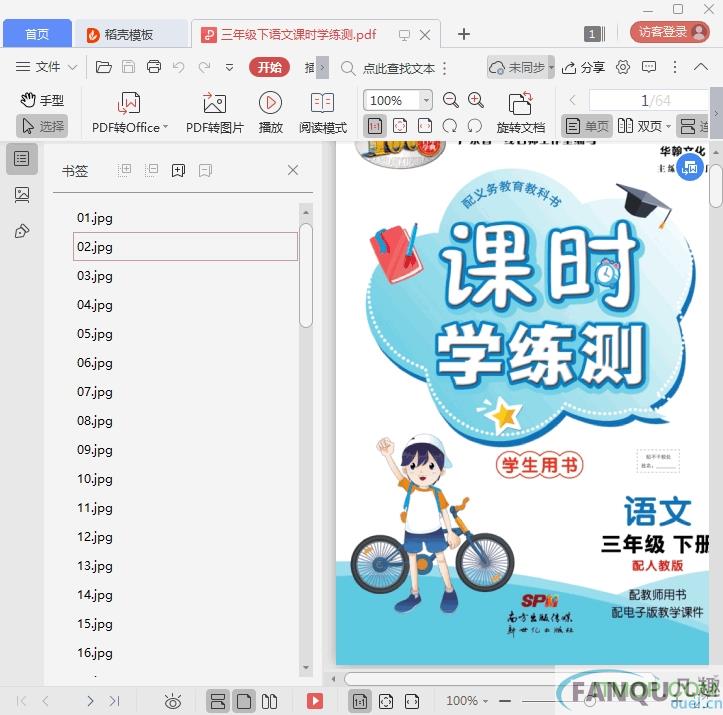The image size is (723, 715).
Task: Switch to the 首页 tab
Action: tap(37, 34)
